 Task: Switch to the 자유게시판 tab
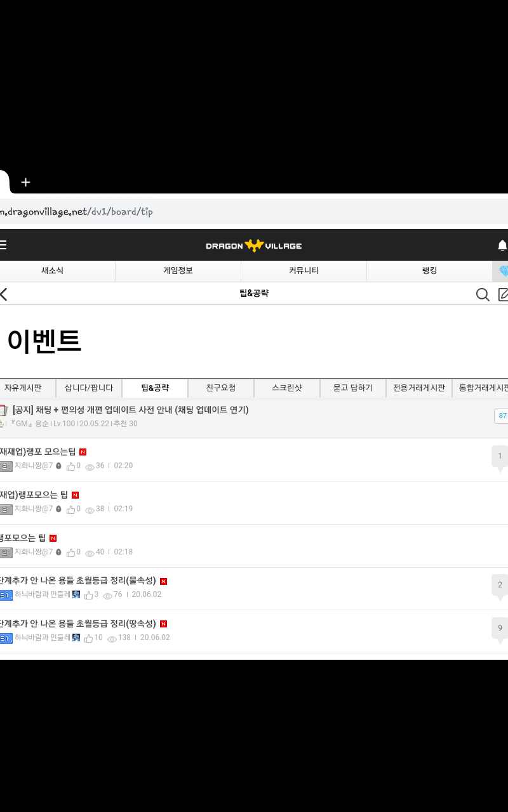pyautogui.click(x=23, y=388)
